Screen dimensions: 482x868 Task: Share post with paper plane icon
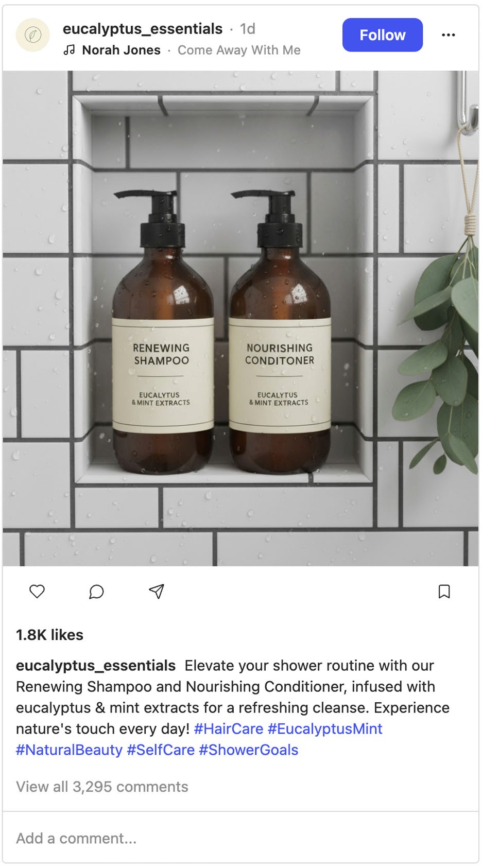point(157,592)
